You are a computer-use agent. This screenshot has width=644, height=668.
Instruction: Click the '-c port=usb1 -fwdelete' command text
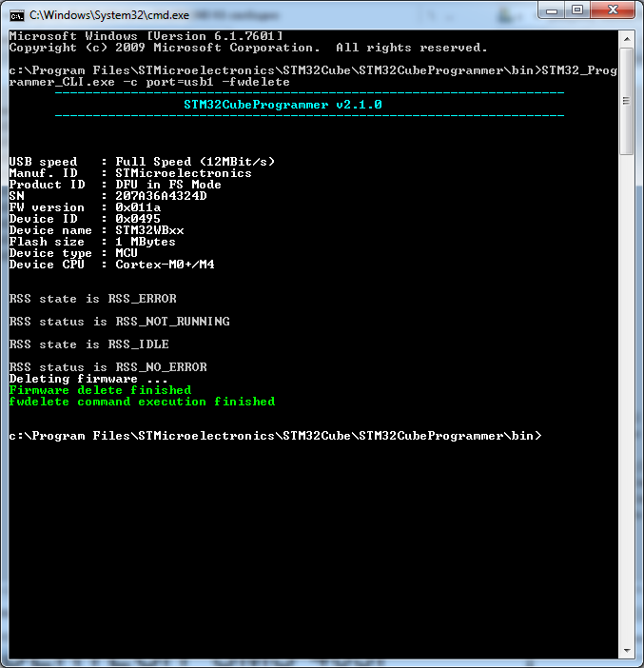point(206,82)
